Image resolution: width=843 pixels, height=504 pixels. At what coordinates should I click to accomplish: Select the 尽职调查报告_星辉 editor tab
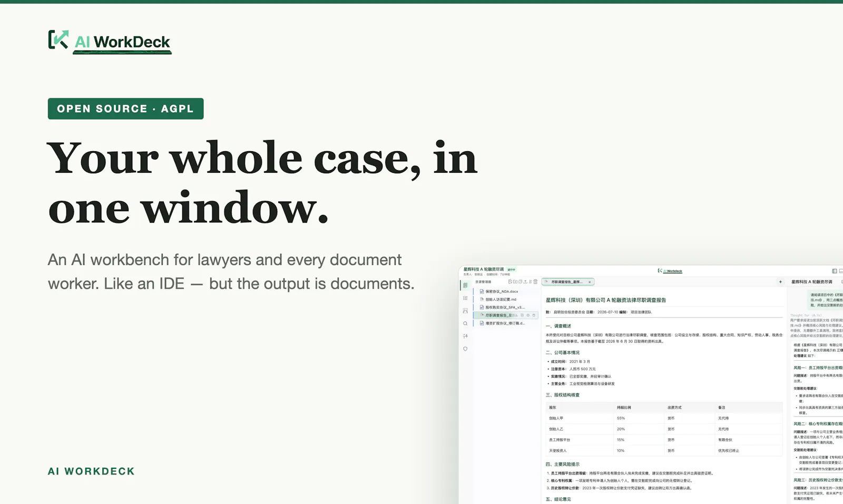[x=568, y=282]
